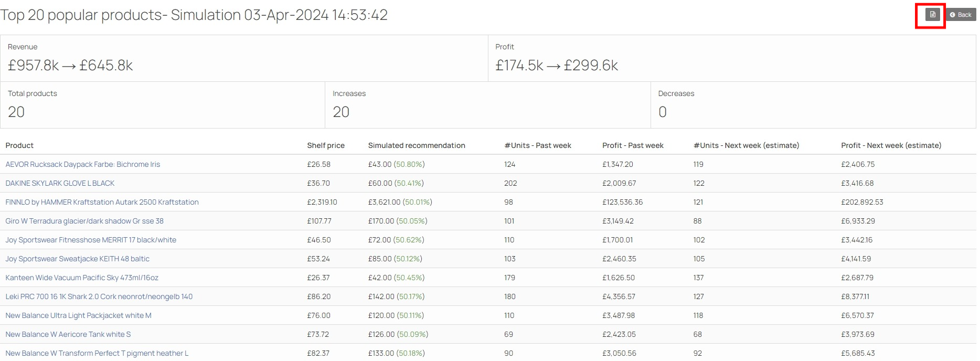Screen dimensions: 980x361
Task: Go back using the Back button
Action: tap(961, 15)
